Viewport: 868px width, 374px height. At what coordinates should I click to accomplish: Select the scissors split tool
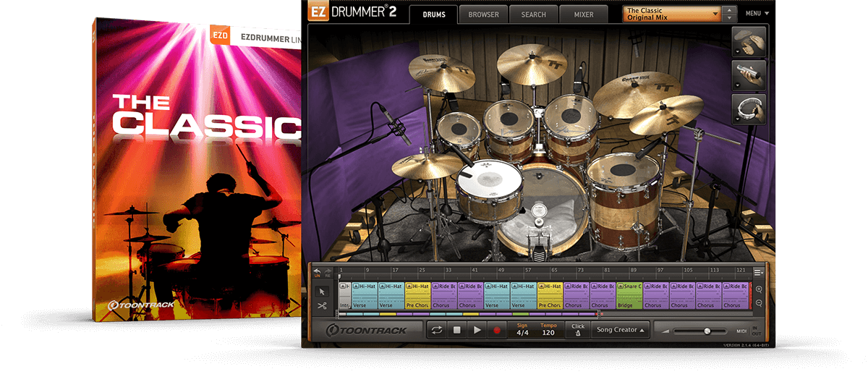(x=322, y=306)
